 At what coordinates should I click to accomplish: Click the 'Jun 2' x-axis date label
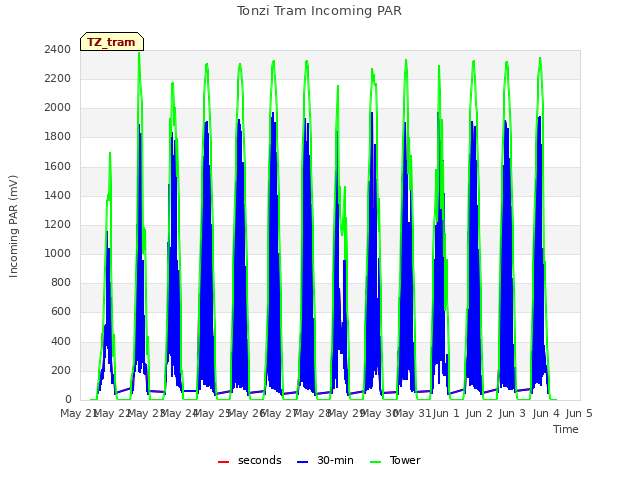(x=479, y=413)
